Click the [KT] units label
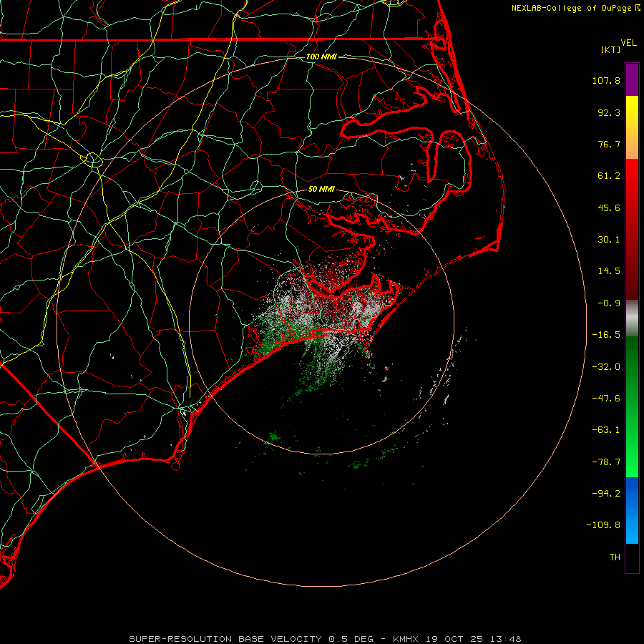This screenshot has height=644, width=644. point(611,49)
